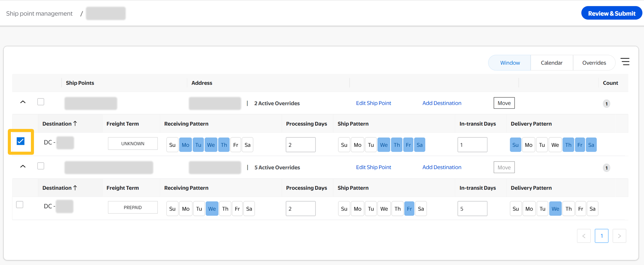644x265 pixels.
Task: Uncheck the highlighted UNKNOWN destination checkbox
Action: coord(21,141)
